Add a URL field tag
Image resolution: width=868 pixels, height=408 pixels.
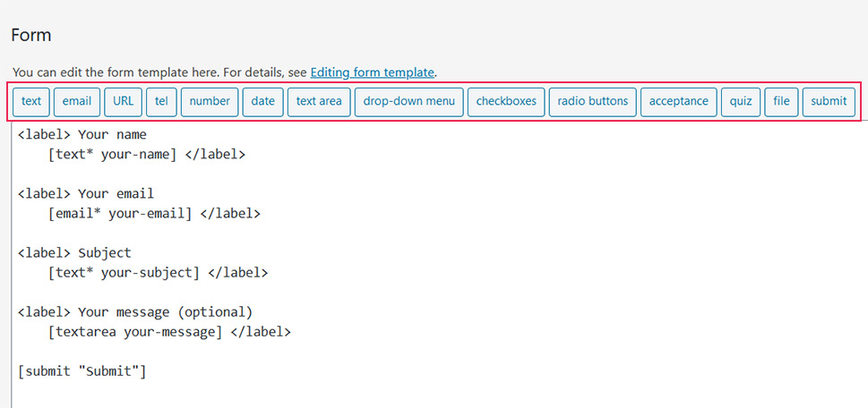coord(123,101)
